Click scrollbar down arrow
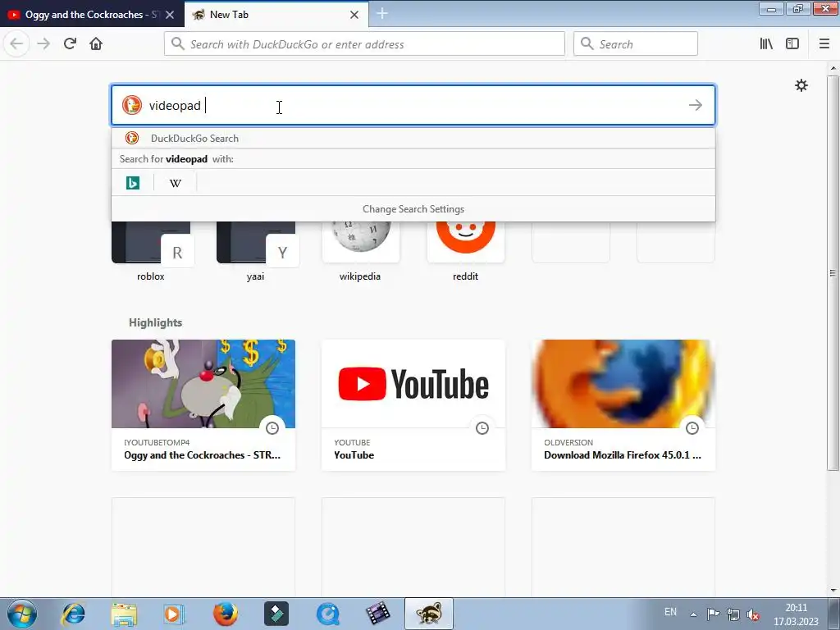The height and width of the screenshot is (630, 840). (833, 591)
